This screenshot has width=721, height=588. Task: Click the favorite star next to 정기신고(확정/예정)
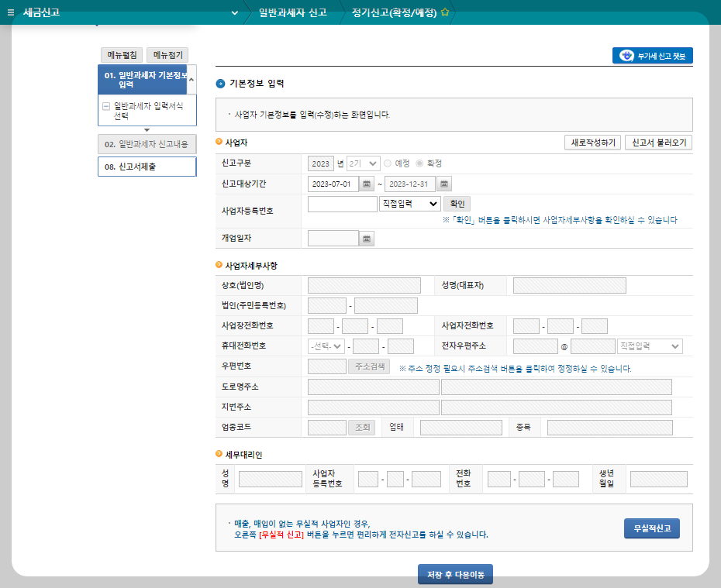443,11
